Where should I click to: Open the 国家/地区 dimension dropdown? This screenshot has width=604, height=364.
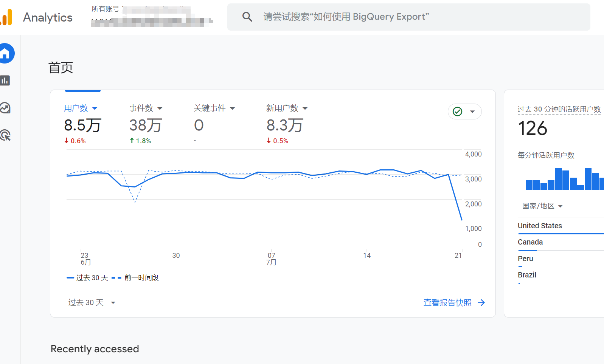pos(542,206)
